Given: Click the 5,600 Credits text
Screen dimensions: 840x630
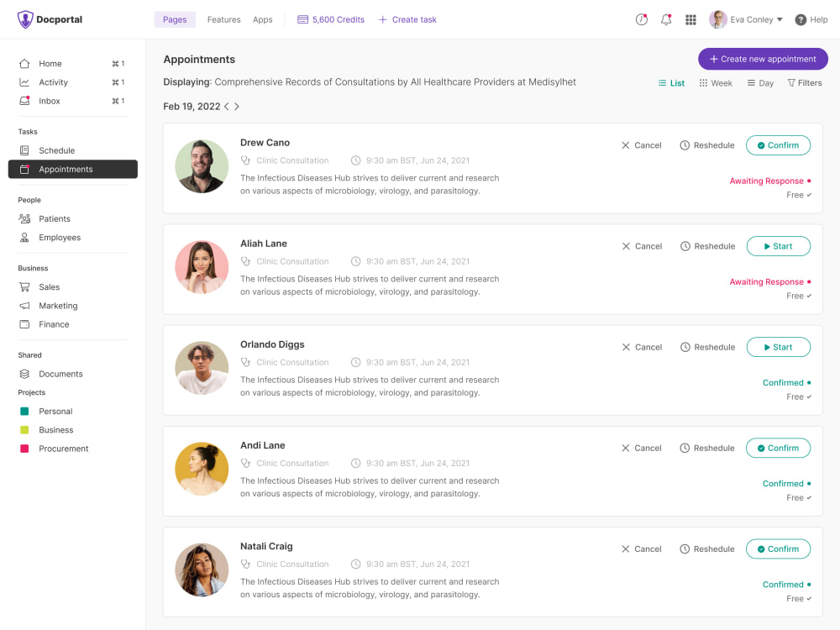Looking at the screenshot, I should coord(339,20).
